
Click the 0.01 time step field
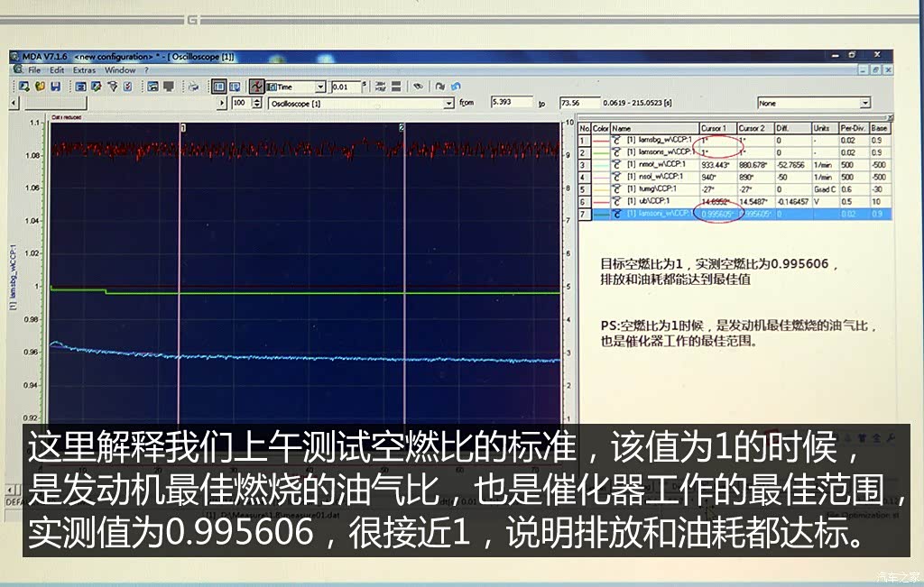click(346, 87)
